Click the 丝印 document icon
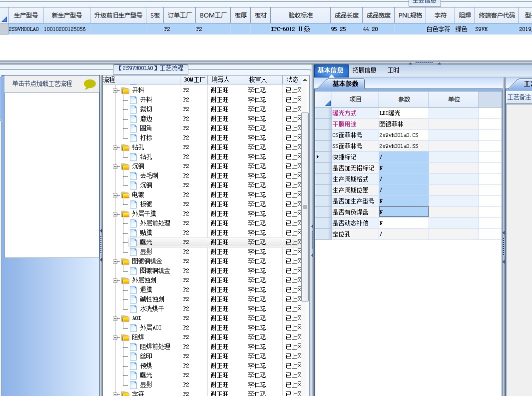 pos(134,356)
